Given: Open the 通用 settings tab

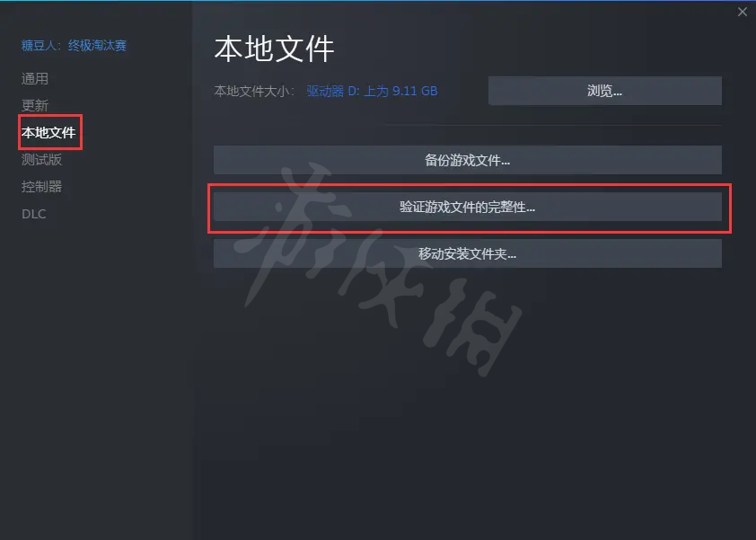Looking at the screenshot, I should [x=35, y=79].
